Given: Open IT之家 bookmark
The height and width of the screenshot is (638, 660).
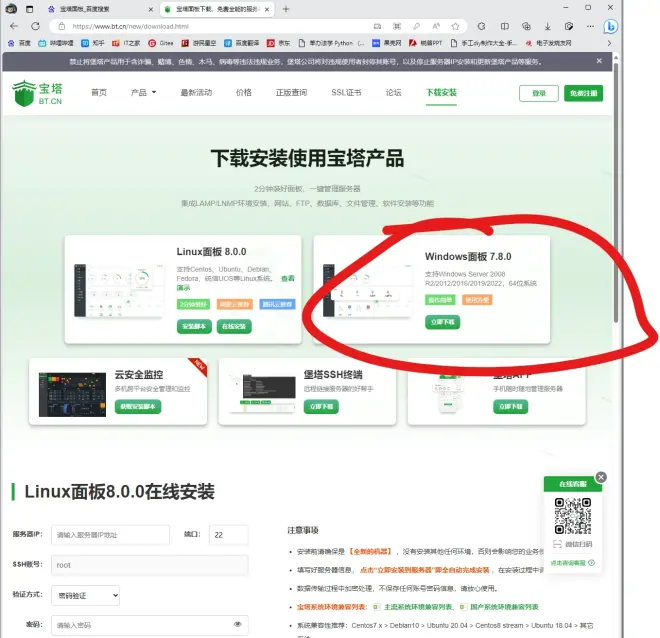Looking at the screenshot, I should [126, 43].
